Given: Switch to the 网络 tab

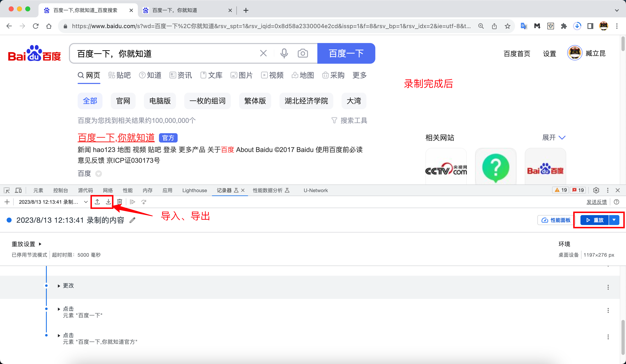Looking at the screenshot, I should [x=108, y=190].
